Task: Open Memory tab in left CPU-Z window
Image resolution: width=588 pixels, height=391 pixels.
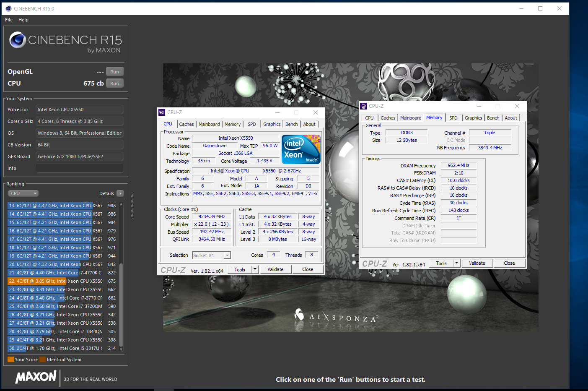Action: (x=233, y=124)
